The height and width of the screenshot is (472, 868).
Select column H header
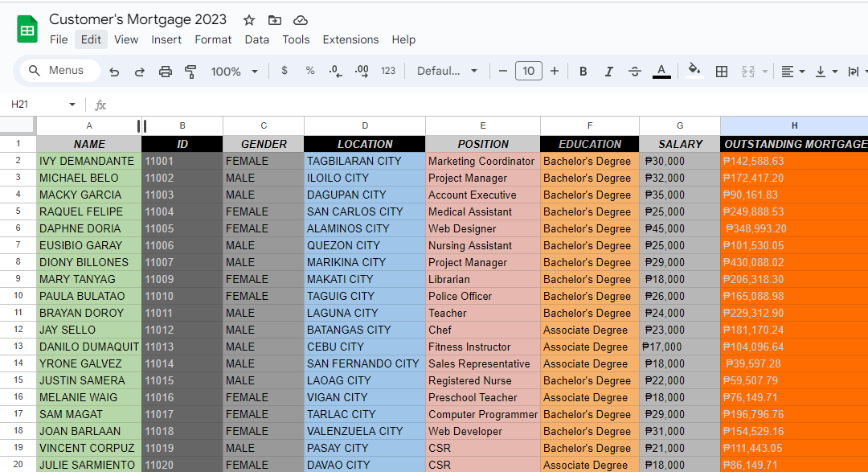(794, 125)
